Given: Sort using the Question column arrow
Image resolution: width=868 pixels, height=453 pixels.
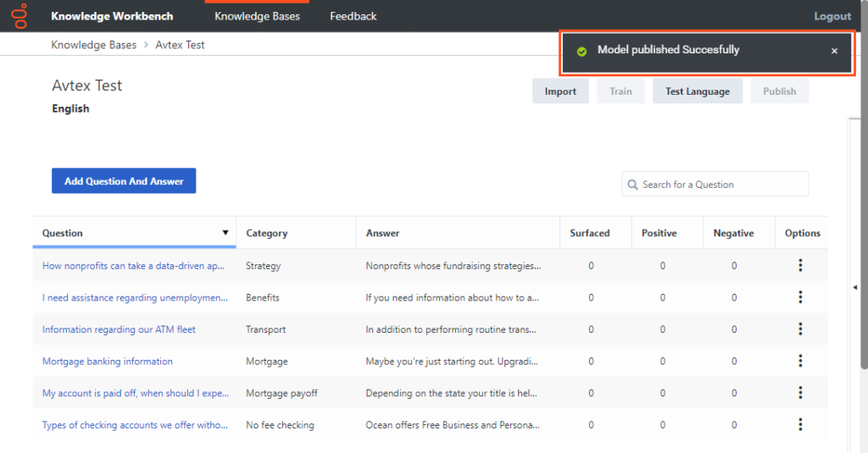Looking at the screenshot, I should [x=225, y=233].
